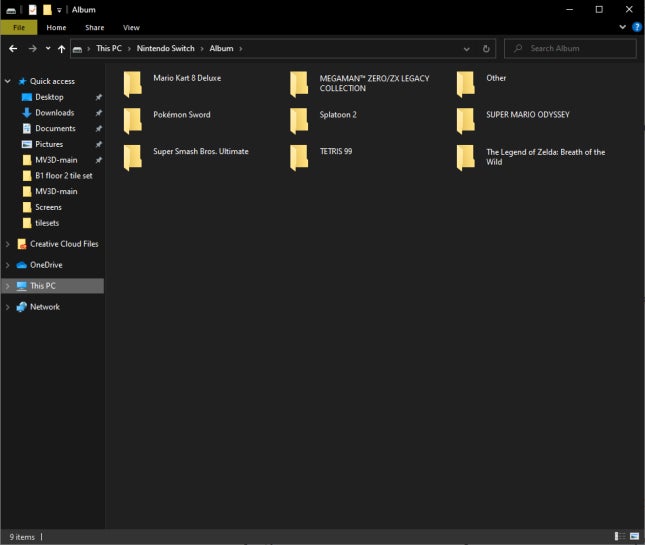The height and width of the screenshot is (545, 645).
Task: Go up one level with the Up arrow
Action: click(x=61, y=49)
